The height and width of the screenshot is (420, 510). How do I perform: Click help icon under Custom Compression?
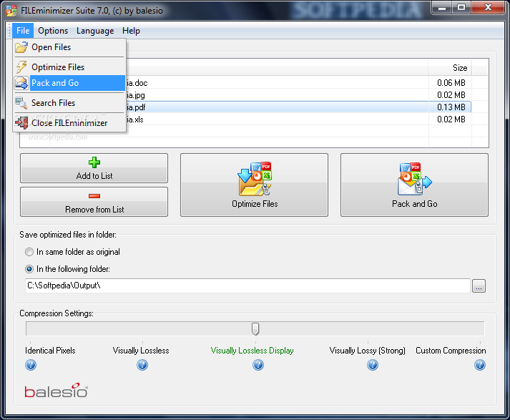click(480, 365)
